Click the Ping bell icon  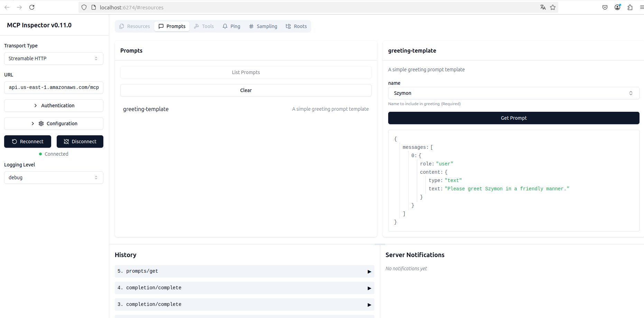(x=225, y=26)
